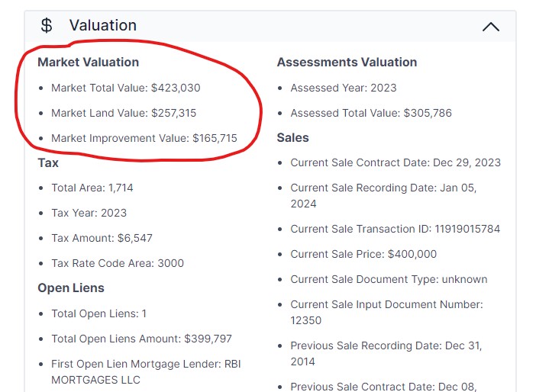
Task: Click Tax Rate Code Area 3000
Action: click(117, 263)
